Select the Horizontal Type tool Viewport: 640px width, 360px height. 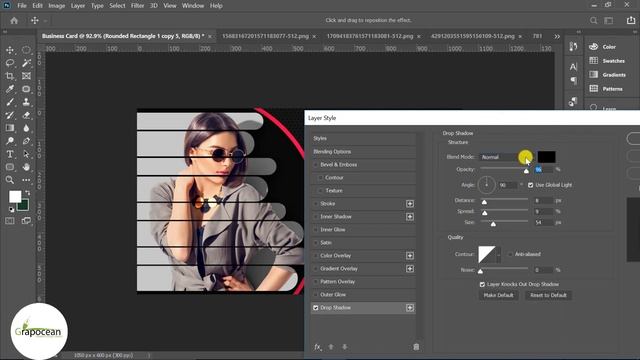[x=10, y=154]
